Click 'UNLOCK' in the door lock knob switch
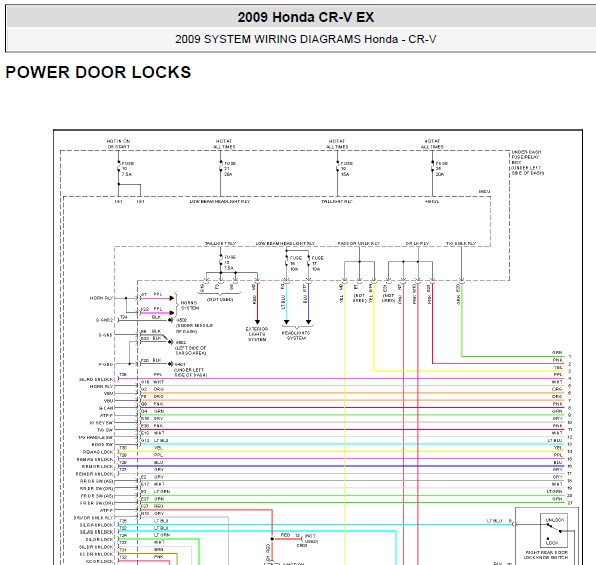This screenshot has height=565, width=596. tap(555, 520)
